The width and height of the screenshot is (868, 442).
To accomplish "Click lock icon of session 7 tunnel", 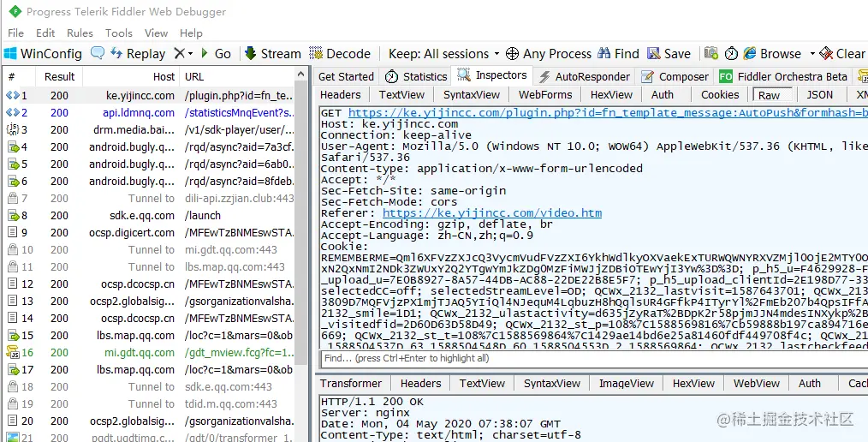I will 12,198.
